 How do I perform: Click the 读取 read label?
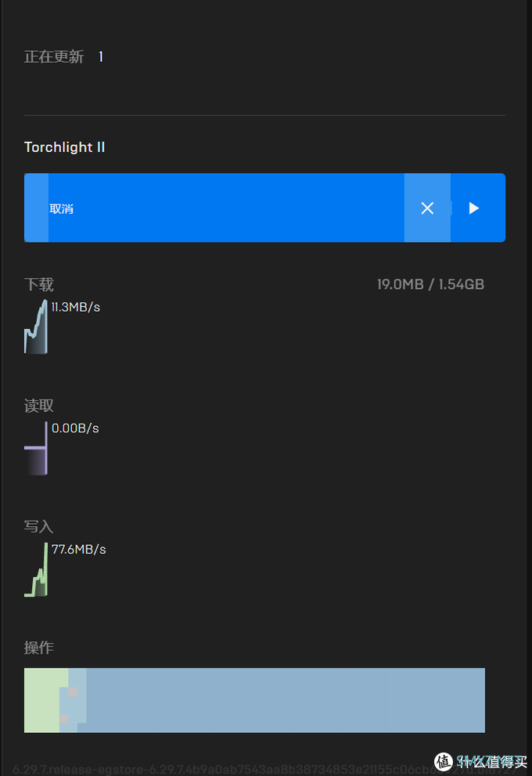[x=39, y=406]
